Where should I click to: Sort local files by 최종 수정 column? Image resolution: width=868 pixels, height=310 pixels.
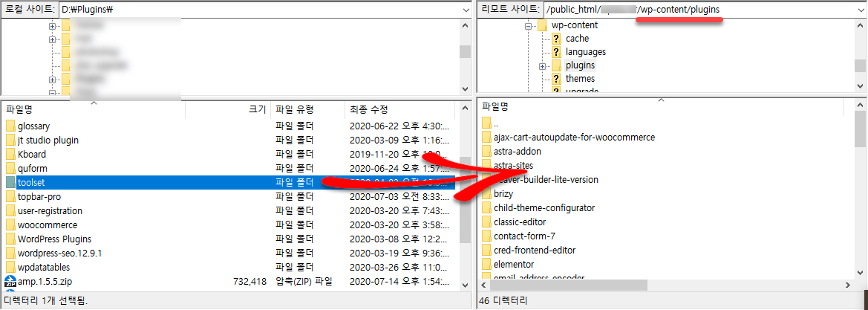pyautogui.click(x=399, y=110)
